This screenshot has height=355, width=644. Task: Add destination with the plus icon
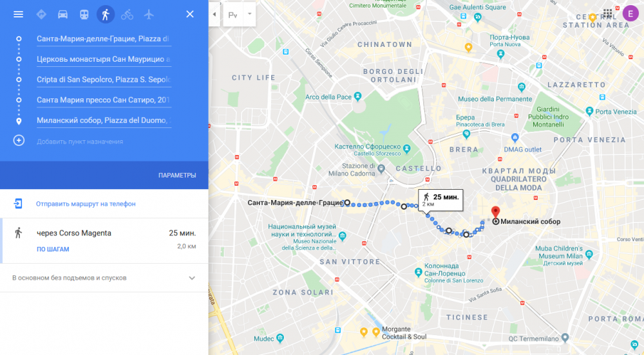[x=19, y=141]
